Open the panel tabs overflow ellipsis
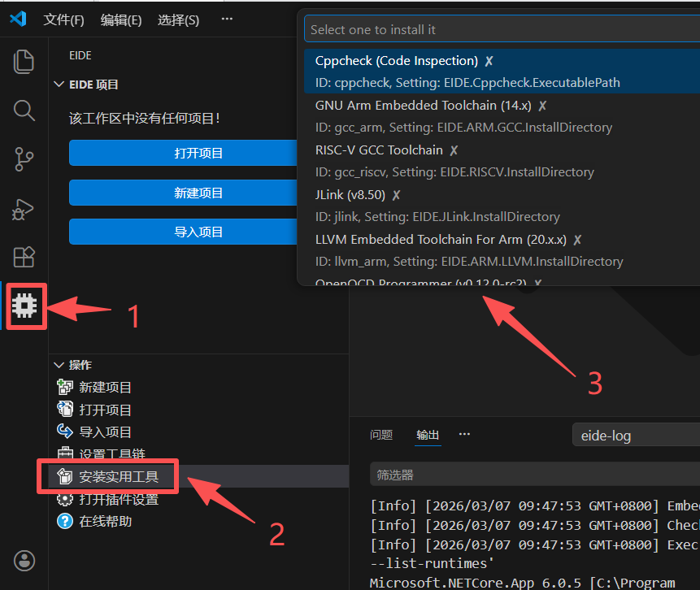 464,434
